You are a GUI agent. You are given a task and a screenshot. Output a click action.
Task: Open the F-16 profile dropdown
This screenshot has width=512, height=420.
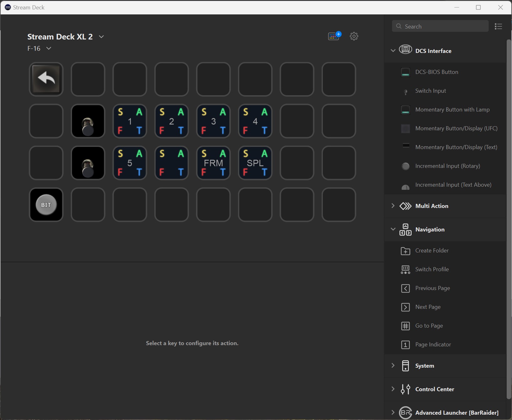(x=49, y=49)
